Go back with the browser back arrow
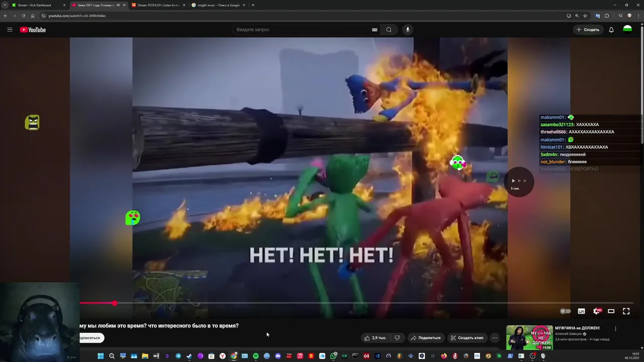 coord(6,16)
